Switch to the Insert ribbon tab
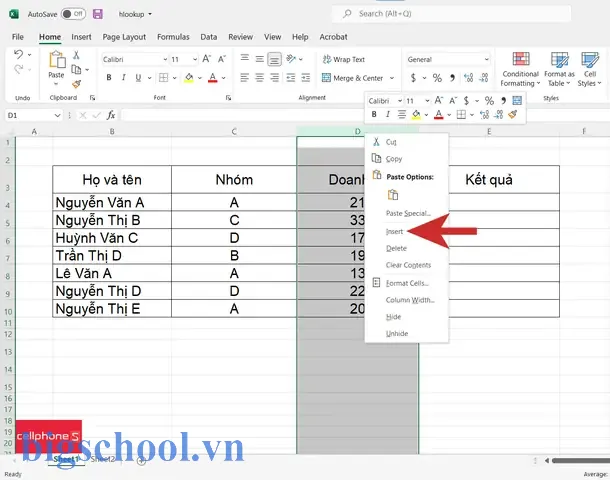This screenshot has height=480, width=610. pyautogui.click(x=81, y=37)
